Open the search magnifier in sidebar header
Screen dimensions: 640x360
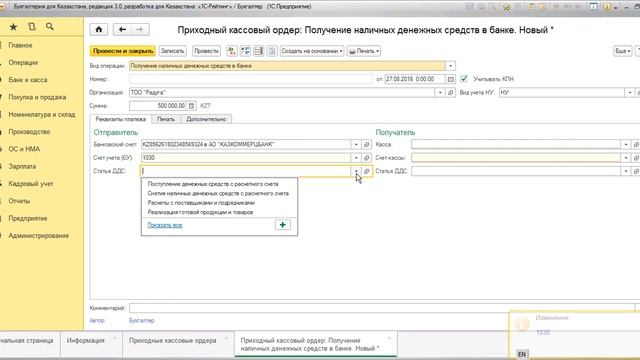click(49, 27)
